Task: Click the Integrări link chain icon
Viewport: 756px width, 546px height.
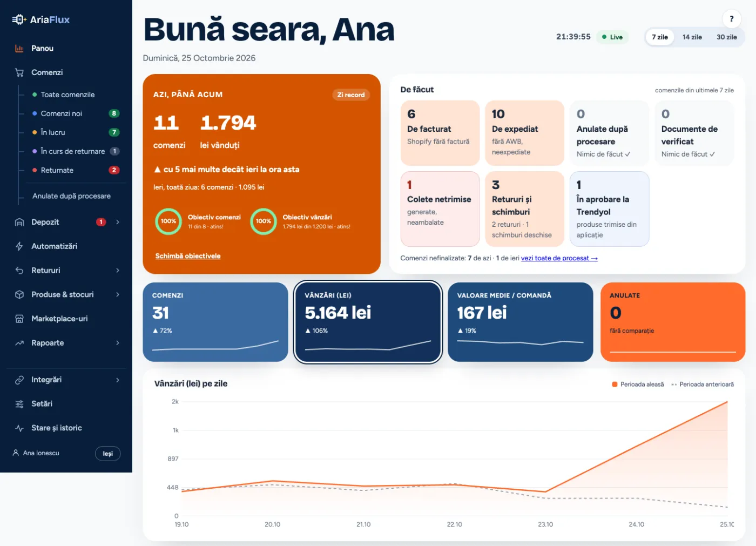Action: 19,380
